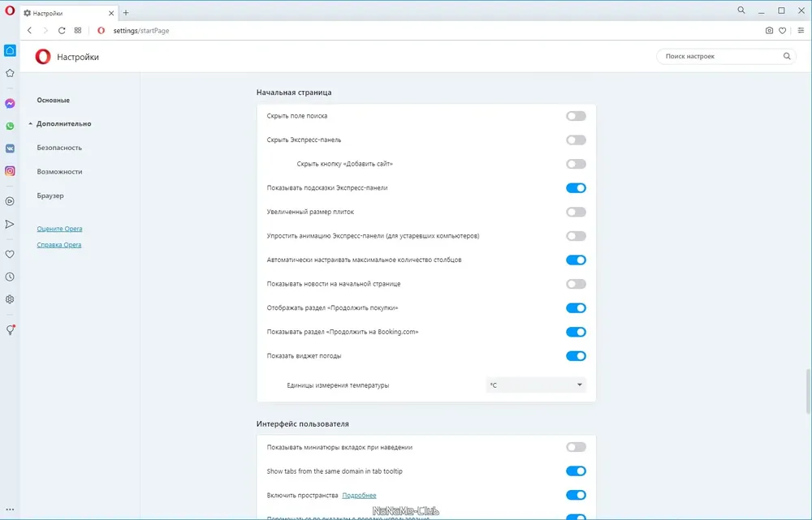Disable automatic column count toggle
Screen dimensions: 812x520
576,260
